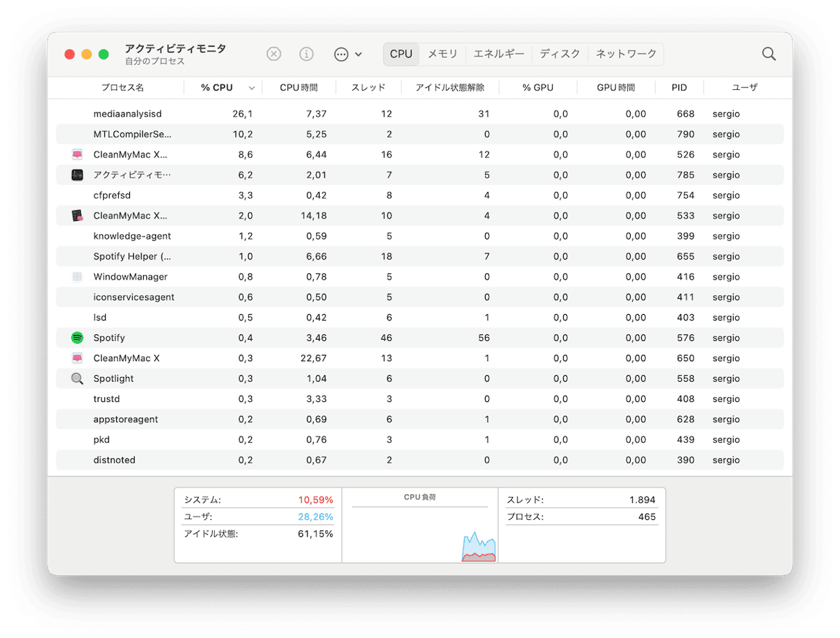Switch to the ディスク tab
This screenshot has height=638, width=840.
560,54
